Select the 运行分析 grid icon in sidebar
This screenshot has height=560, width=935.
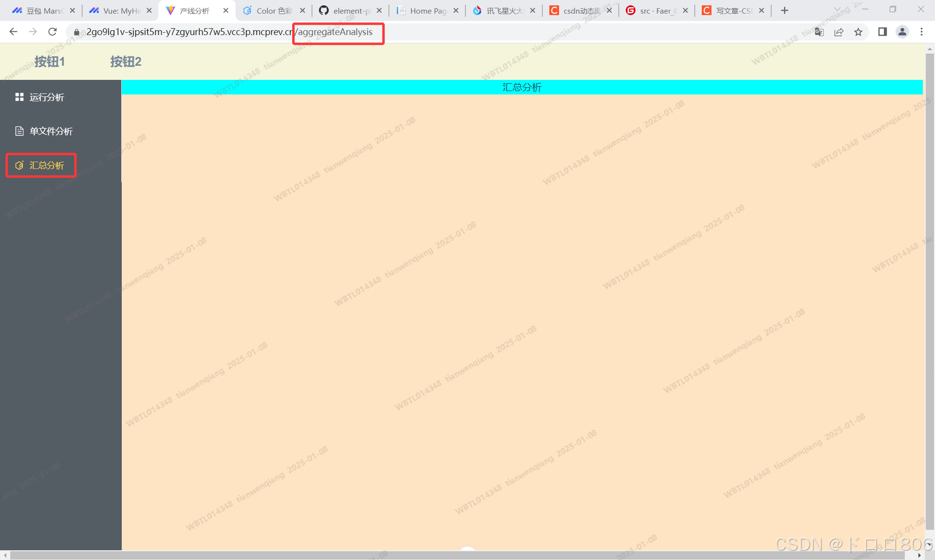click(19, 97)
